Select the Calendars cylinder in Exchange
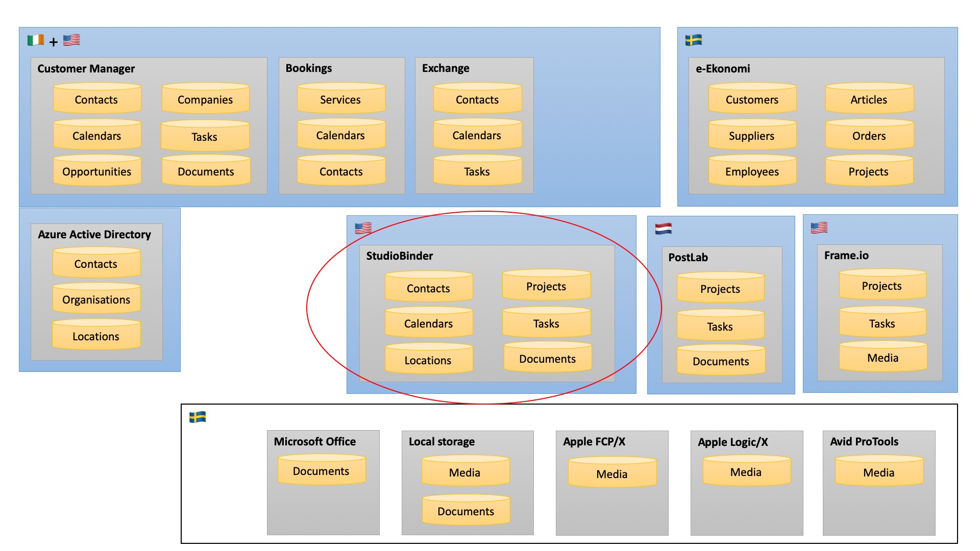980x551 pixels. (478, 134)
